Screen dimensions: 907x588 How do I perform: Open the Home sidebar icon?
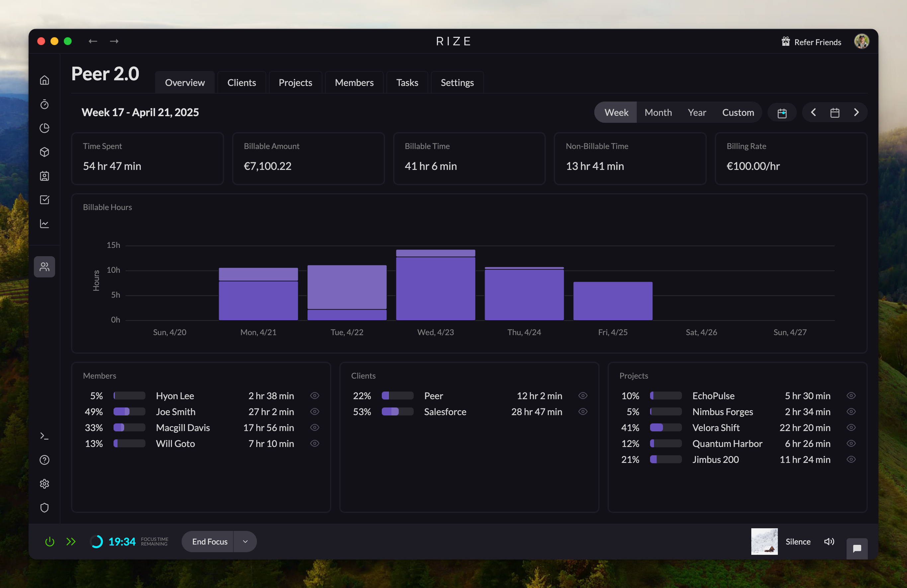click(44, 80)
